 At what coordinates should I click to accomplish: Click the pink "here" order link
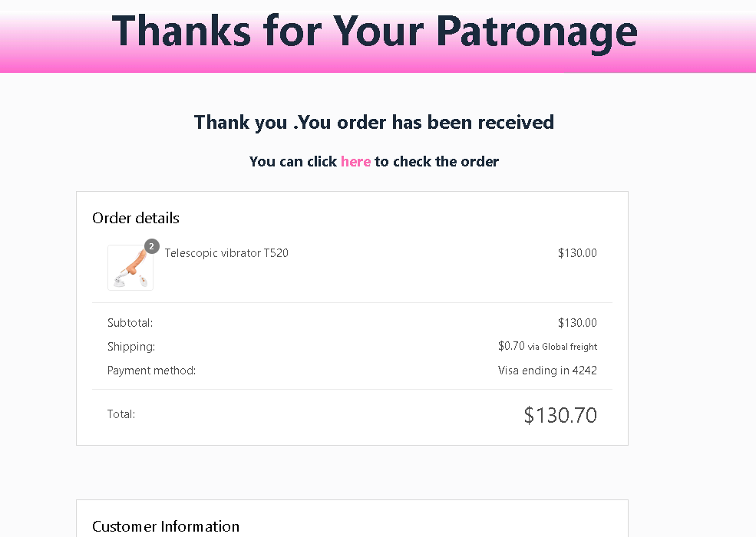click(x=355, y=161)
